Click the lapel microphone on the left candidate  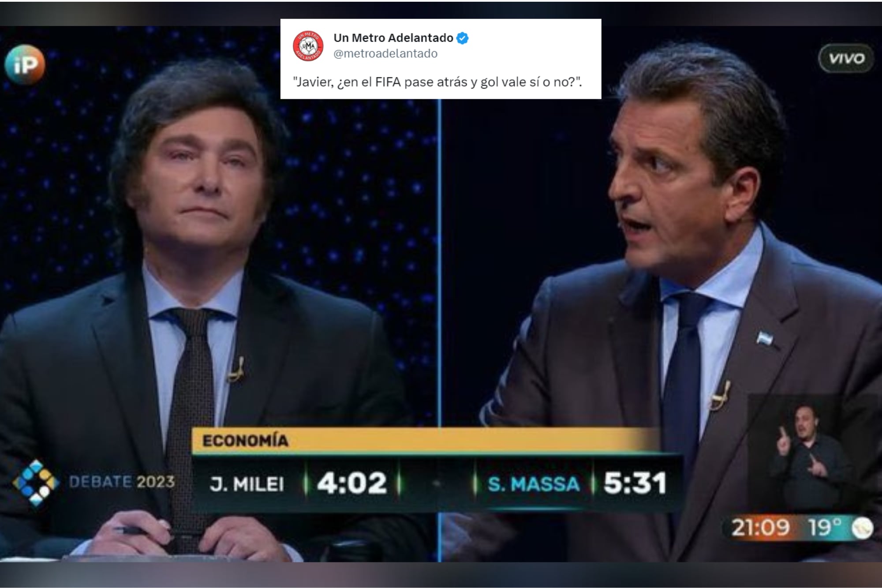[x=237, y=369]
